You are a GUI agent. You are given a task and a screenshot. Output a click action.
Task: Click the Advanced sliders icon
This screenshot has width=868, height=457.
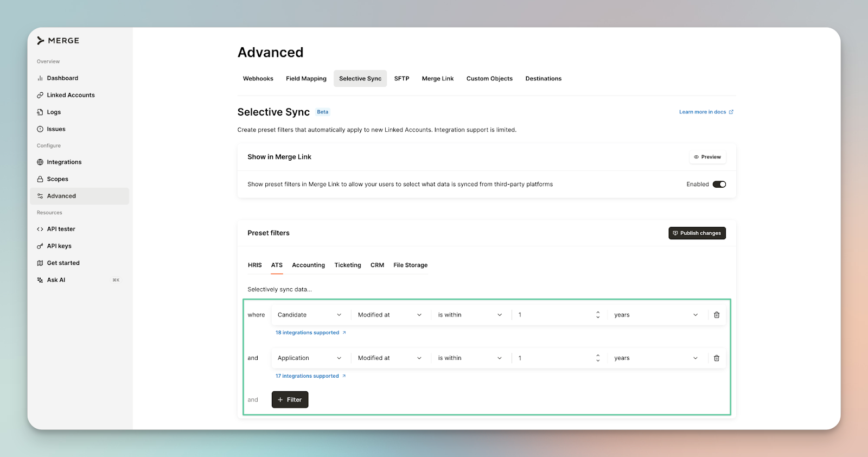(40, 196)
